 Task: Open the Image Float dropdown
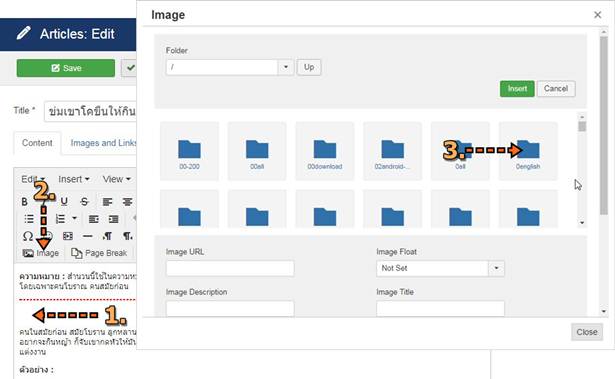pos(496,268)
